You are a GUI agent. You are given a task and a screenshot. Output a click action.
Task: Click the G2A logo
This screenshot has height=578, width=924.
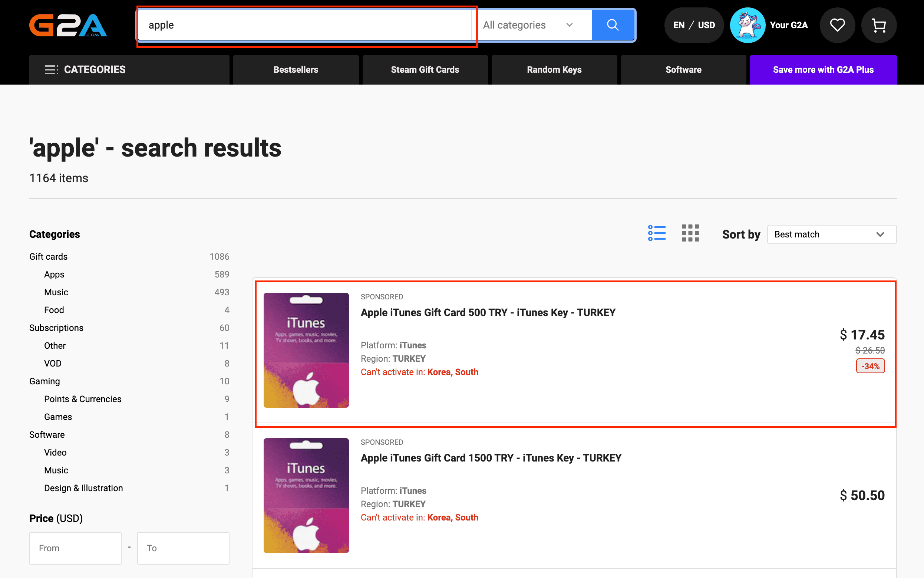click(x=68, y=25)
